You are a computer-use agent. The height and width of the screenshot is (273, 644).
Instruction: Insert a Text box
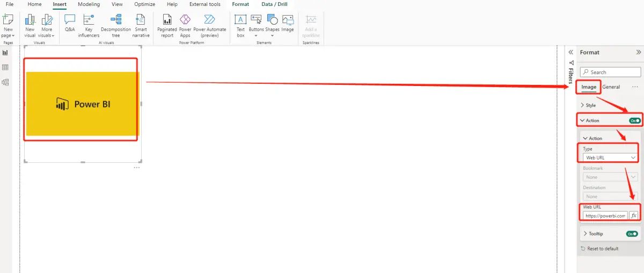pos(240,25)
